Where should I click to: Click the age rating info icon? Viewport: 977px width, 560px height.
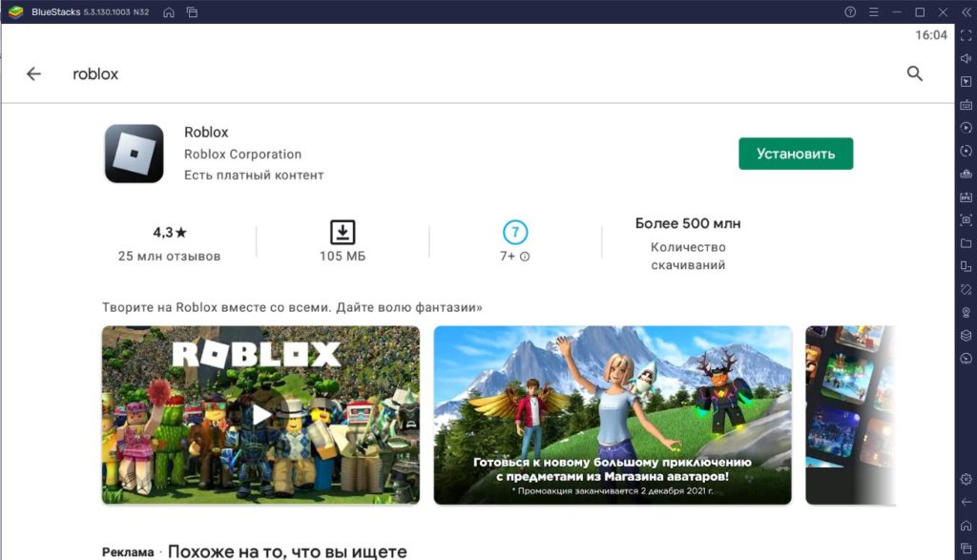525,257
